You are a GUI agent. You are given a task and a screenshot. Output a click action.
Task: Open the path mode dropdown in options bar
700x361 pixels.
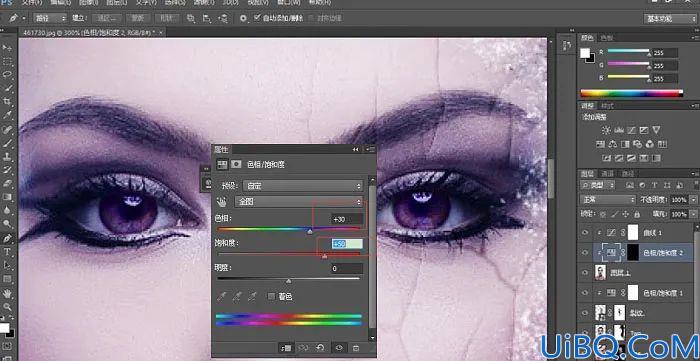(x=50, y=18)
